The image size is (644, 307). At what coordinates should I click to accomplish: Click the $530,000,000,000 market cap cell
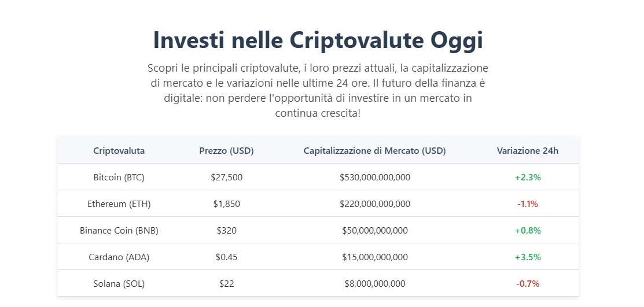point(374,177)
